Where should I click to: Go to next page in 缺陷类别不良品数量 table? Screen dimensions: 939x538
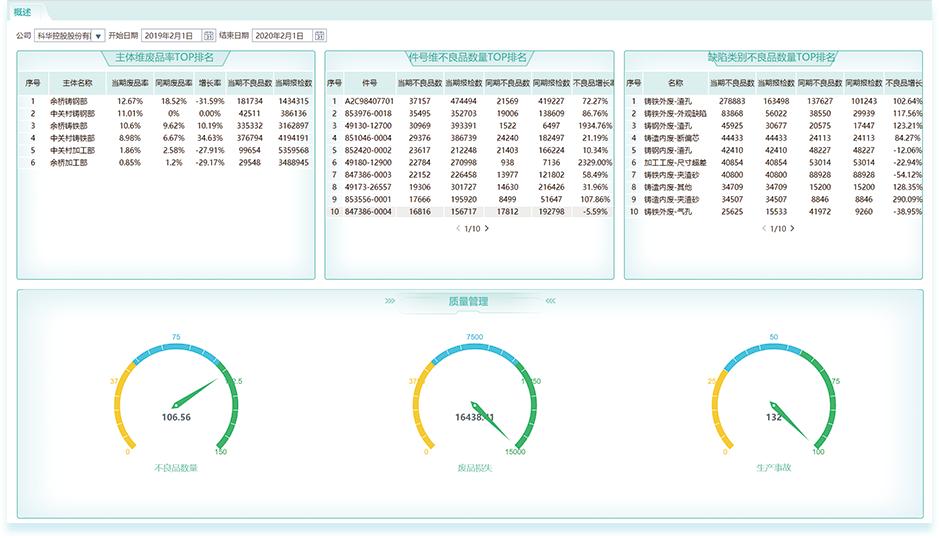792,229
